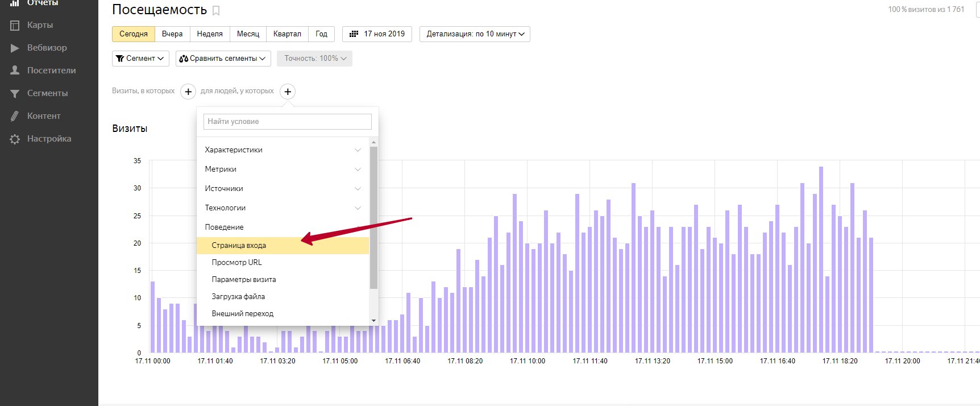Screen dimensions: 980x406
Task: Choose Параметры визита condition
Action: point(283,280)
